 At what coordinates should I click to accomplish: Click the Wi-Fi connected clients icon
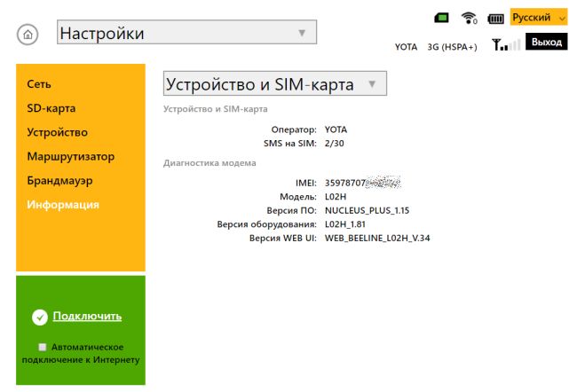470,18
